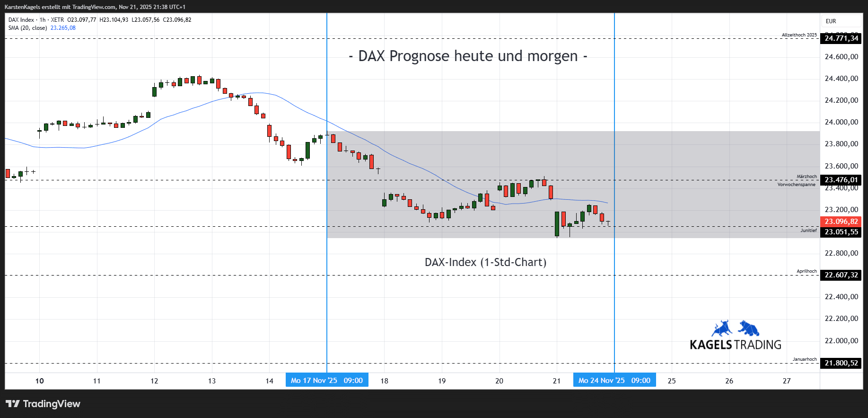This screenshot has height=418, width=868.
Task: Click the red current price label 23.096,82
Action: 841,222
